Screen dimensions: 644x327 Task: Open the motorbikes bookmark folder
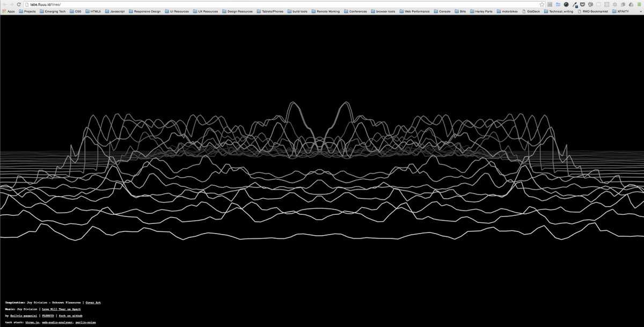[507, 11]
